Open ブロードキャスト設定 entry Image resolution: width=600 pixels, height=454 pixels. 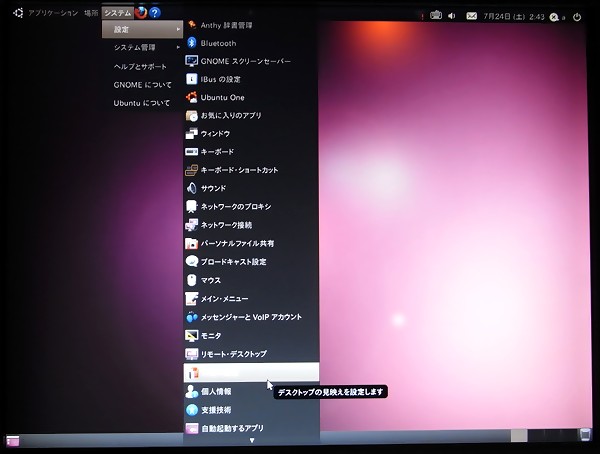(x=251, y=262)
